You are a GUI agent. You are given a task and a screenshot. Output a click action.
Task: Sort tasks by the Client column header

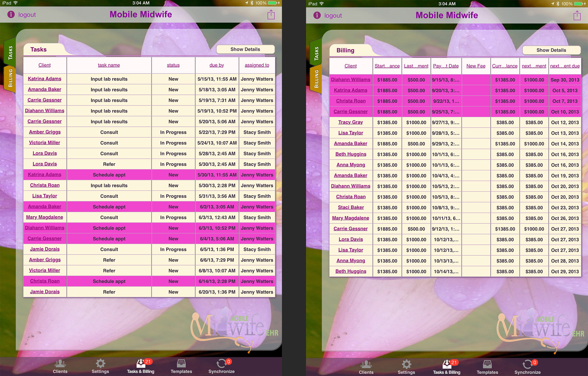pyautogui.click(x=45, y=65)
